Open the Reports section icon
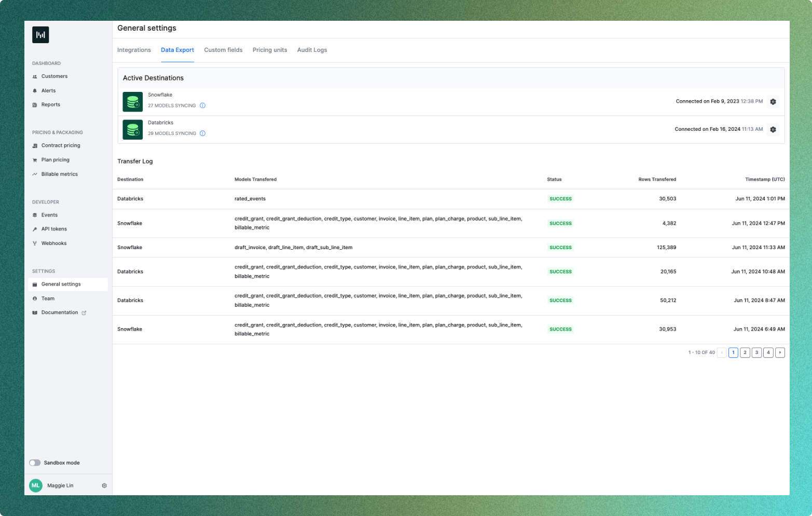The image size is (812, 516). (34, 104)
